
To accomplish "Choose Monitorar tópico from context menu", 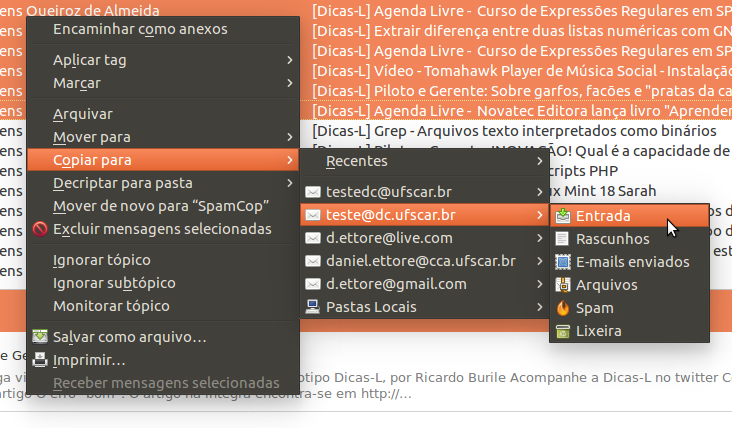I will 111,306.
